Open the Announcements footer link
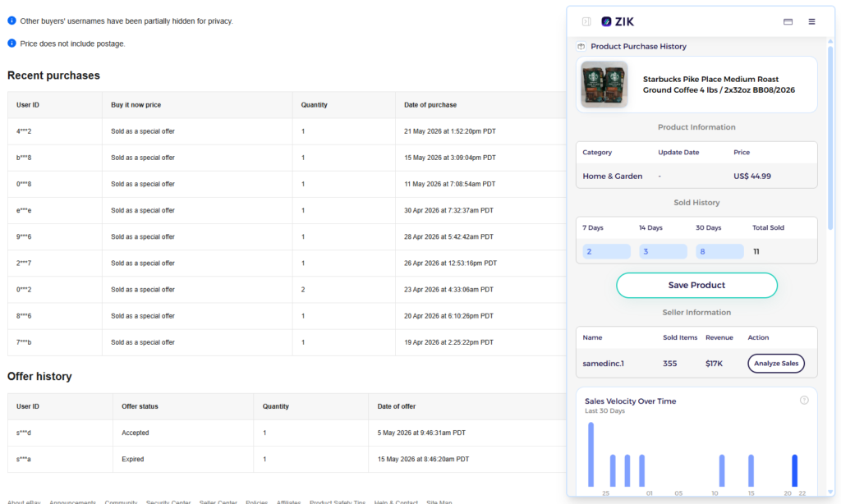Viewport: 841px width, 504px height. click(x=72, y=502)
